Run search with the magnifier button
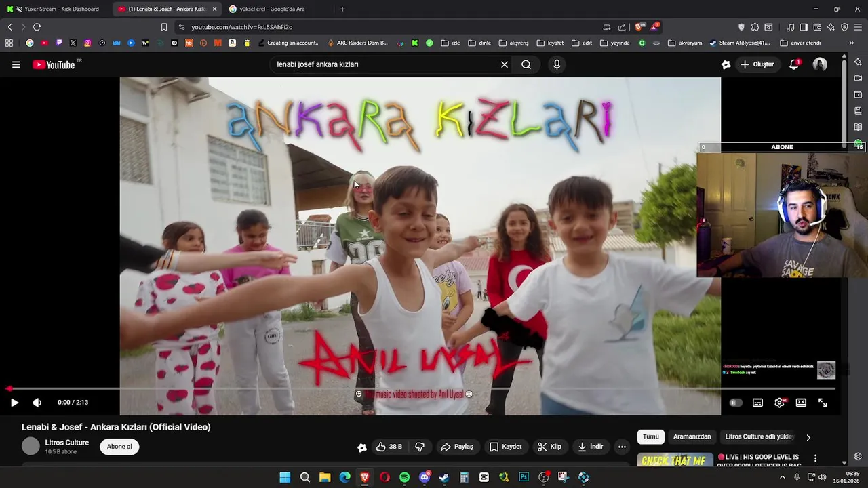 pyautogui.click(x=526, y=64)
